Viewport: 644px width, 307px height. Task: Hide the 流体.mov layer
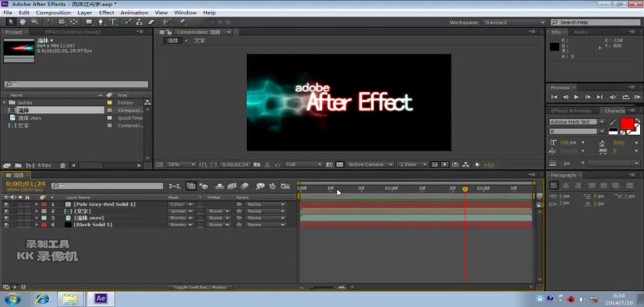[6, 218]
